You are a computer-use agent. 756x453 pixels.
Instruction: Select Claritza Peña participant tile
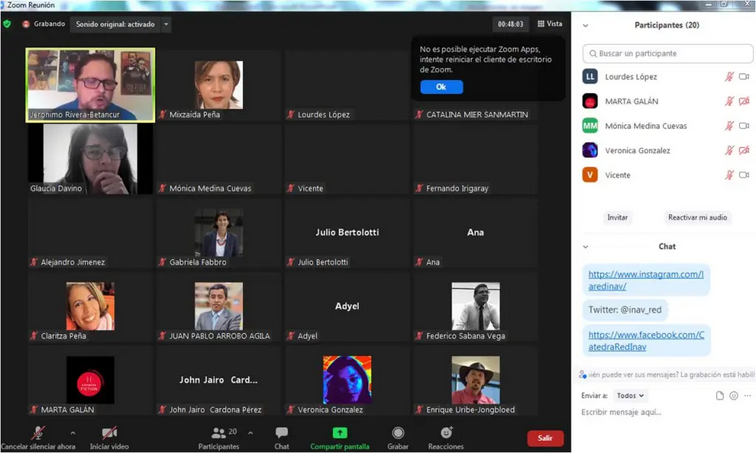point(90,306)
